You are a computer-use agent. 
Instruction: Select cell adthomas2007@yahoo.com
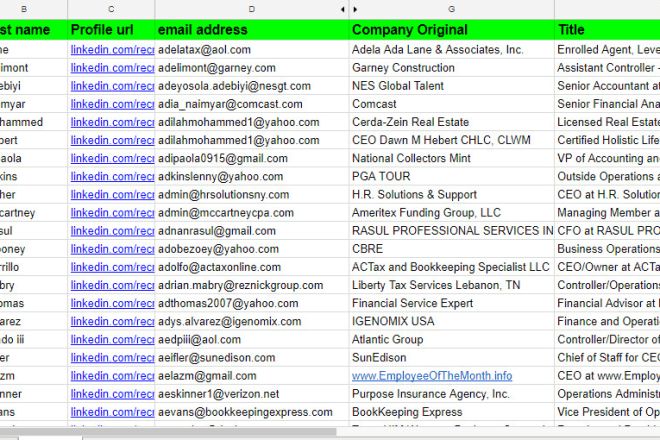pyautogui.click(x=252, y=303)
